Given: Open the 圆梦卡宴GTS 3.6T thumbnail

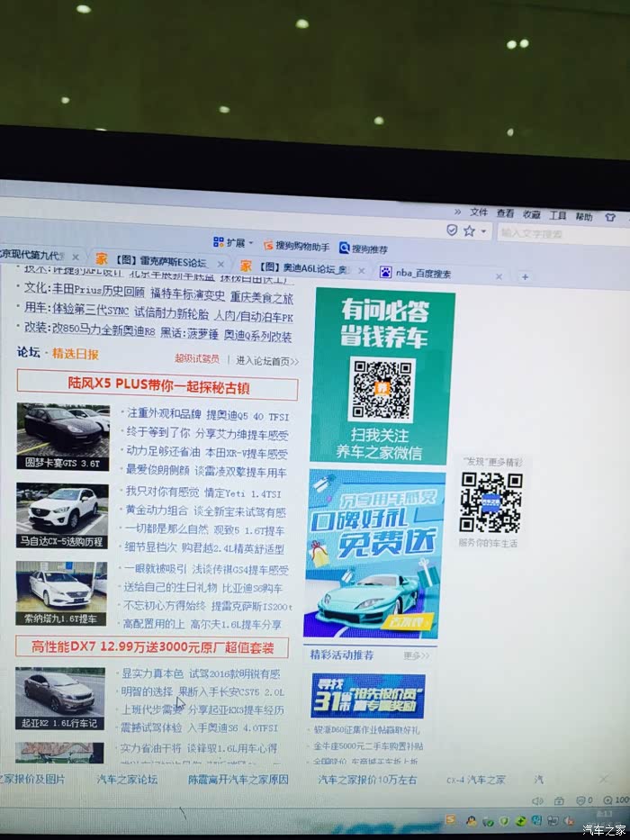Looking at the screenshot, I should coord(63,438).
